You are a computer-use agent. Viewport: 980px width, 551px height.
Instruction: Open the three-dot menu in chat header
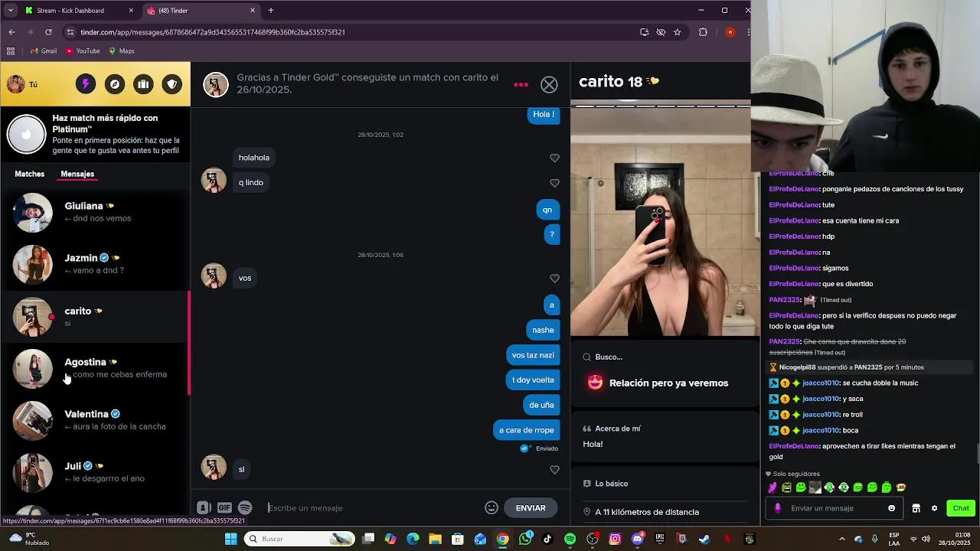pyautogui.click(x=521, y=85)
